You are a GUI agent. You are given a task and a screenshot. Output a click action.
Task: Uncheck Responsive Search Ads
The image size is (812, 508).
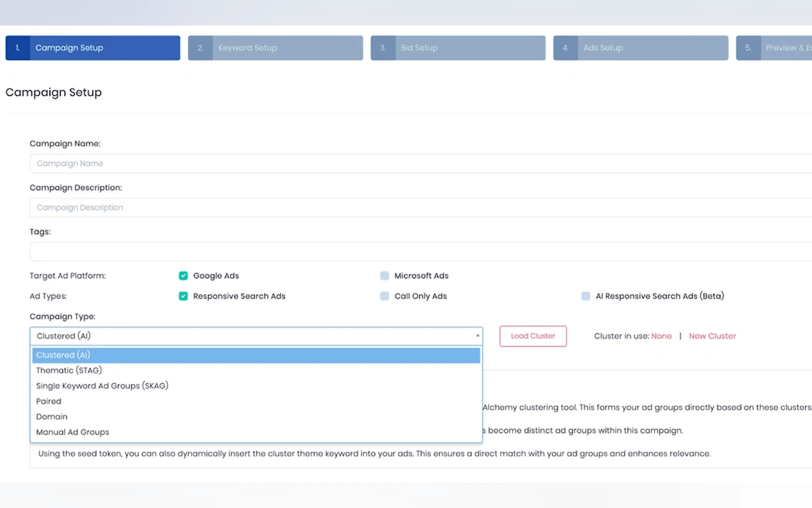[183, 296]
